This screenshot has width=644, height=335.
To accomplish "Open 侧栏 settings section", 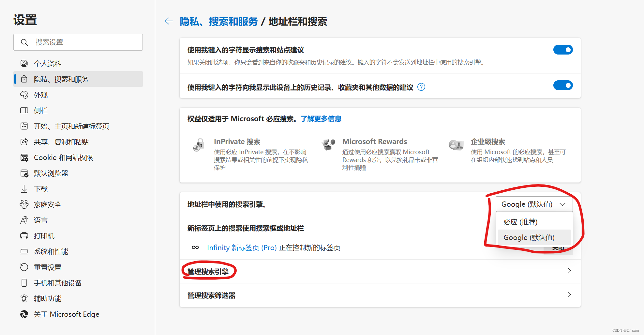I will (x=78, y=110).
